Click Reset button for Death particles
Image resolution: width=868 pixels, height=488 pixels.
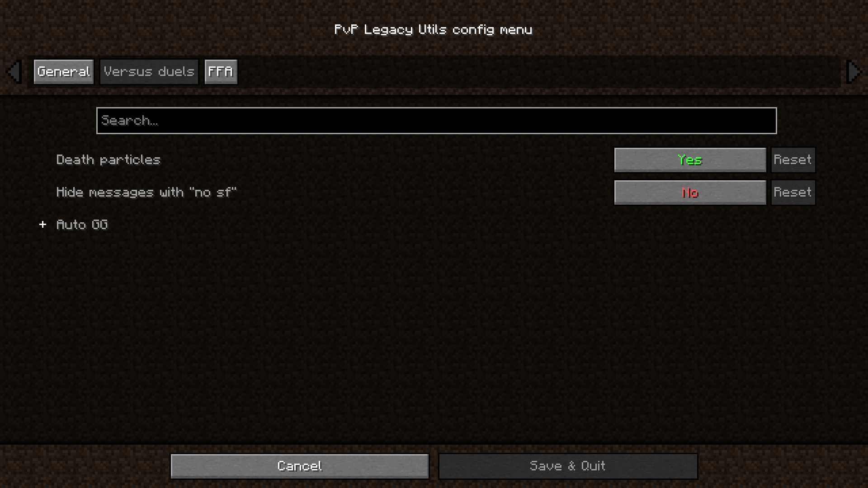[793, 159]
